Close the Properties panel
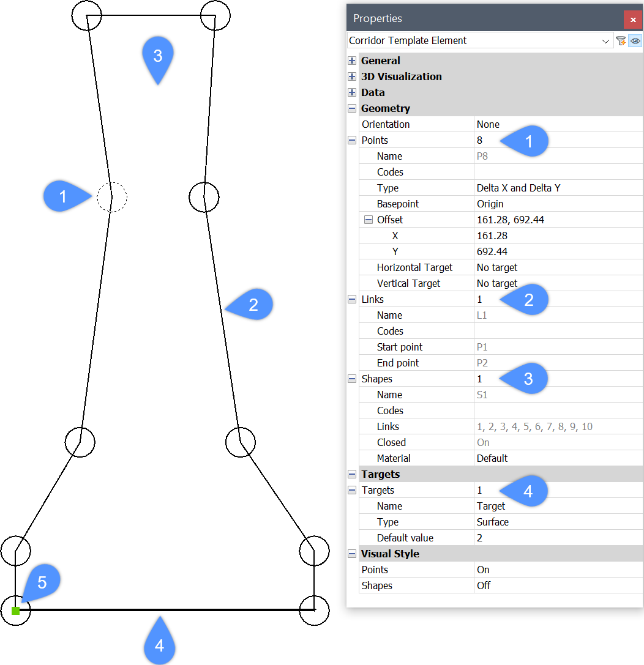This screenshot has height=665, width=644. pyautogui.click(x=633, y=20)
